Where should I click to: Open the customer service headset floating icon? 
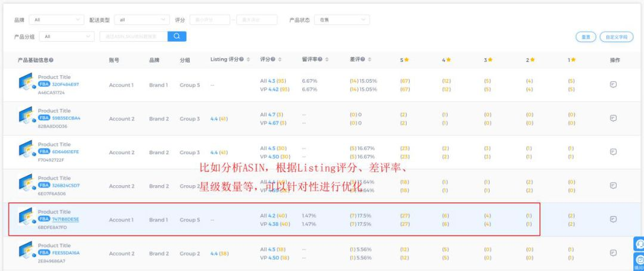click(x=639, y=244)
